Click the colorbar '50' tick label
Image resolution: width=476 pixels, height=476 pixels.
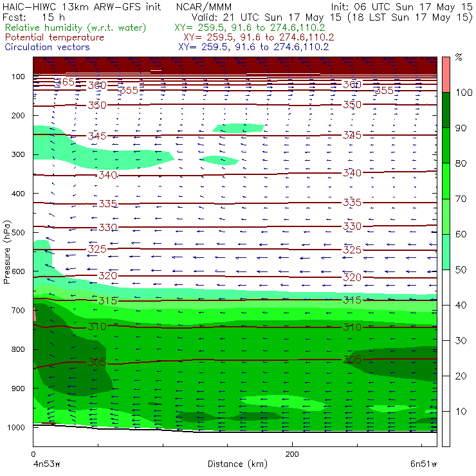461,270
